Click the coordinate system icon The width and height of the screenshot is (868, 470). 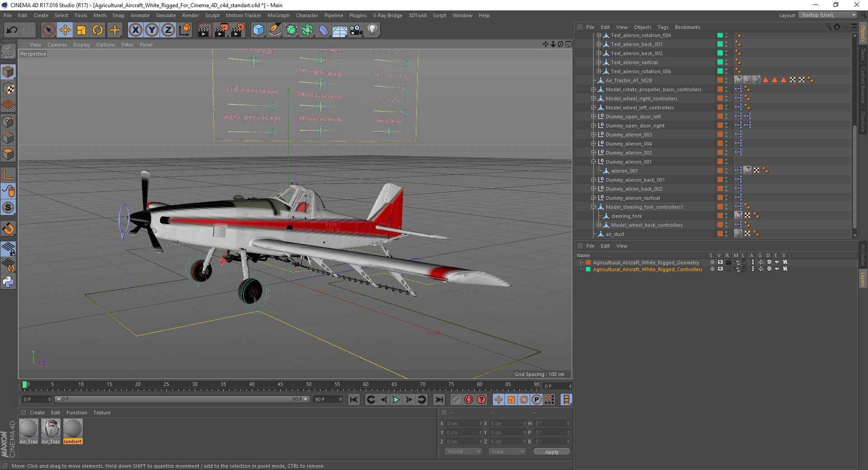[184, 30]
